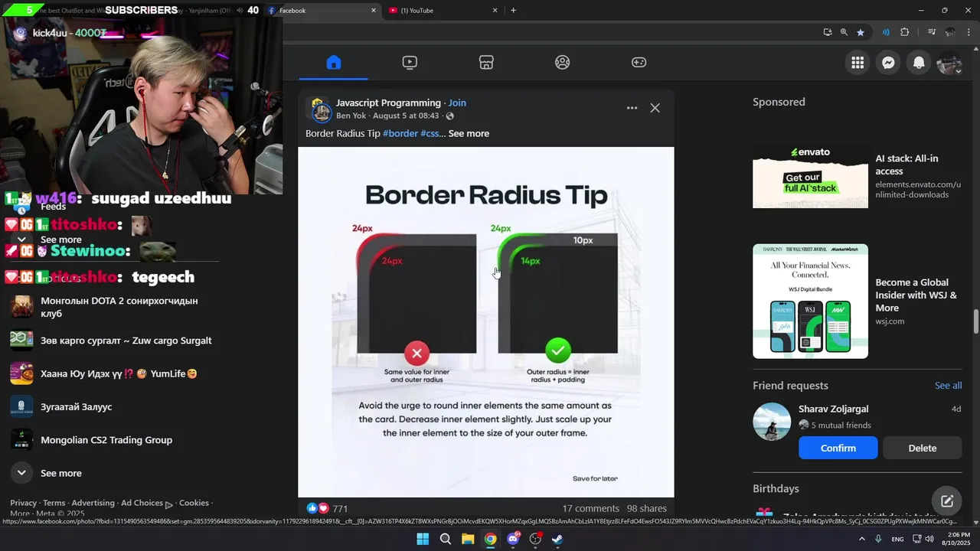Viewport: 980px width, 551px height.
Task: Open the taskbar volume icon
Action: (929, 539)
